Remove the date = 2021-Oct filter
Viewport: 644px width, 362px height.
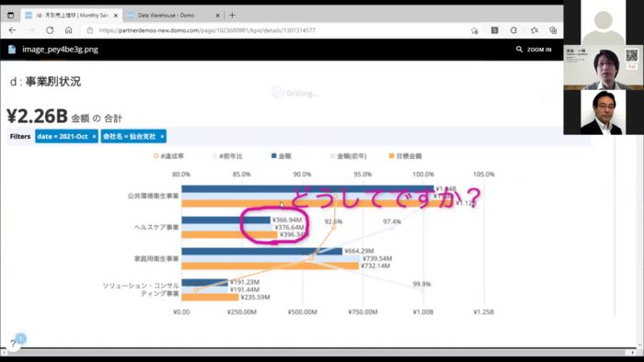click(x=94, y=137)
